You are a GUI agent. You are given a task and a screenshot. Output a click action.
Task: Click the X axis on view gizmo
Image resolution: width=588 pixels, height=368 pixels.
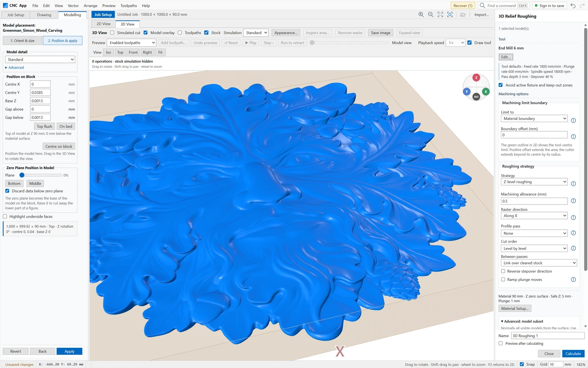point(486,92)
